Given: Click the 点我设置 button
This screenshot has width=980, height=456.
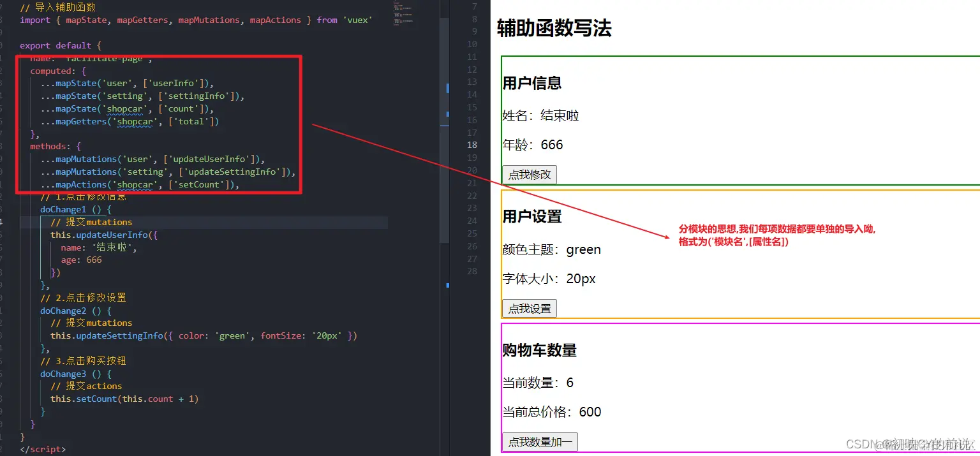Looking at the screenshot, I should [x=530, y=309].
